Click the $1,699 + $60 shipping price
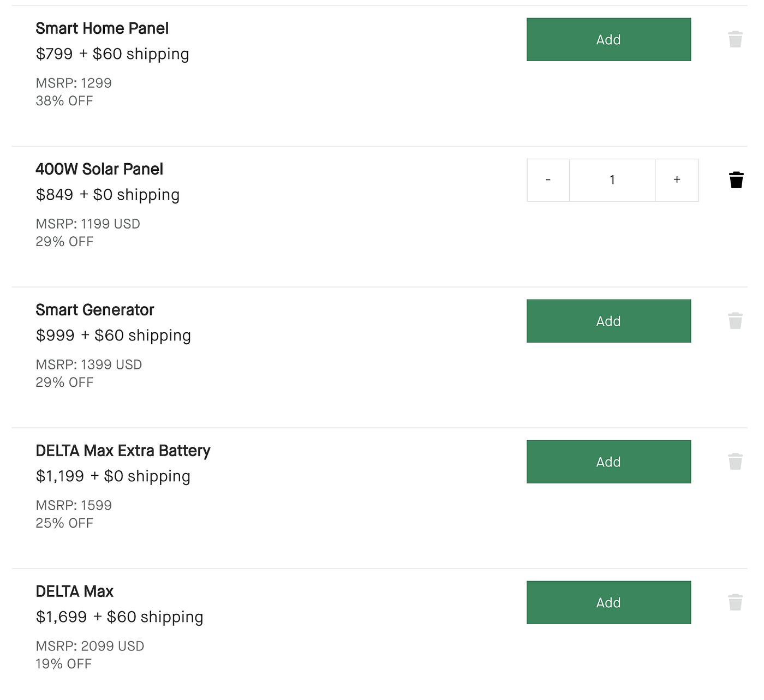Viewport: 764px width, 700px height. 120,617
